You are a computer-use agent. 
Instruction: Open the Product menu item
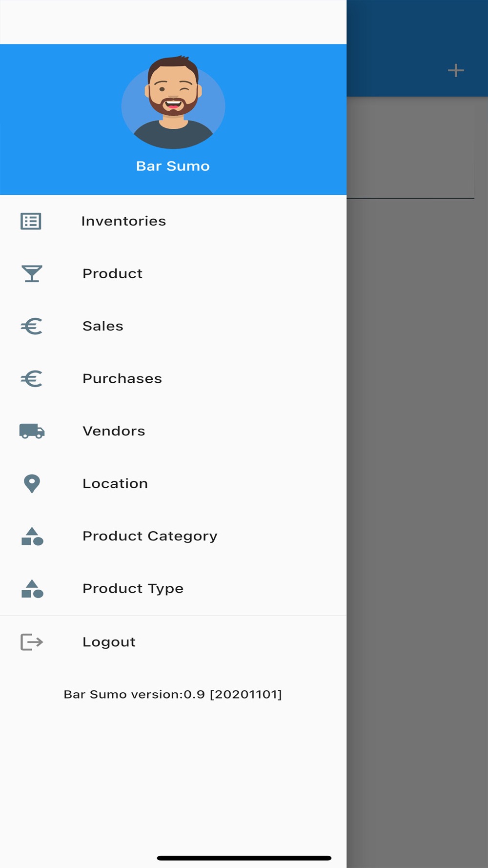tap(112, 274)
